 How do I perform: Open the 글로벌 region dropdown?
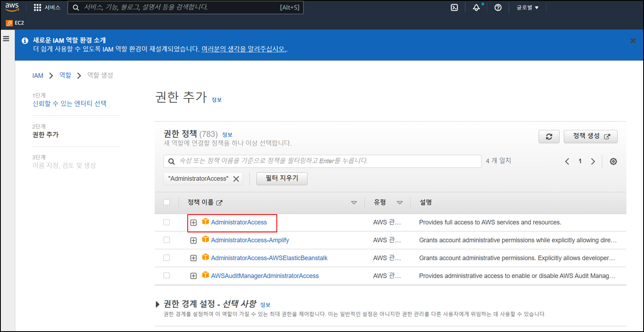point(527,7)
